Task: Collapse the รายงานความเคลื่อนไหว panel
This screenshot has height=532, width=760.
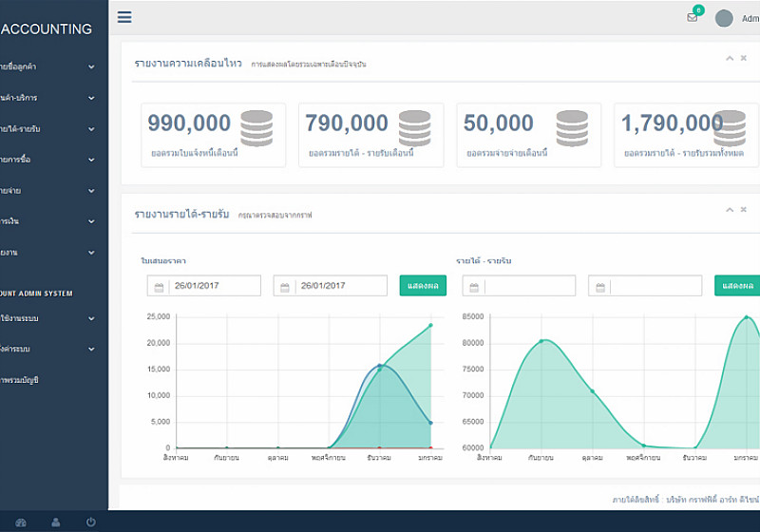Action: point(730,58)
